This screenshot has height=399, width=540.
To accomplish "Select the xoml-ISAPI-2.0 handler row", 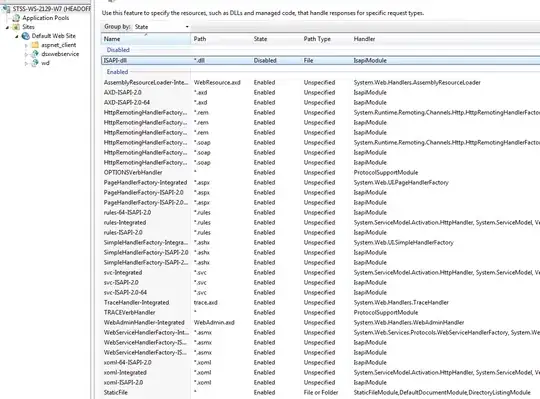I will click(321, 382).
